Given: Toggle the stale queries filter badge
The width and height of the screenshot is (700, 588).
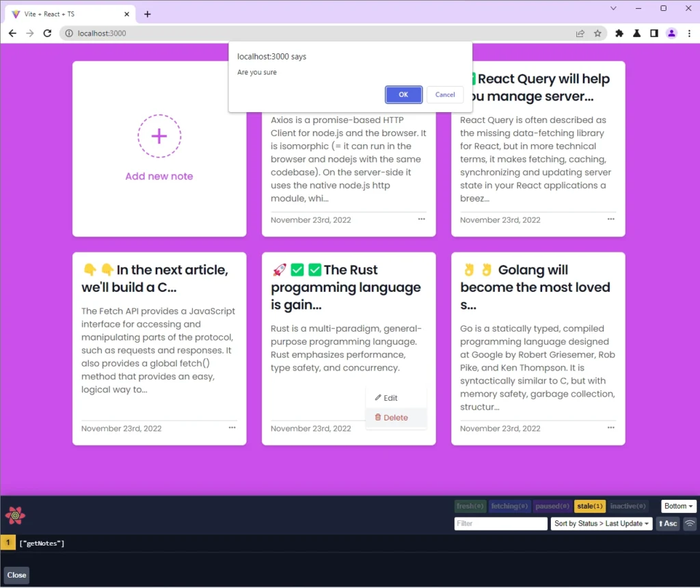Looking at the screenshot, I should pos(589,506).
